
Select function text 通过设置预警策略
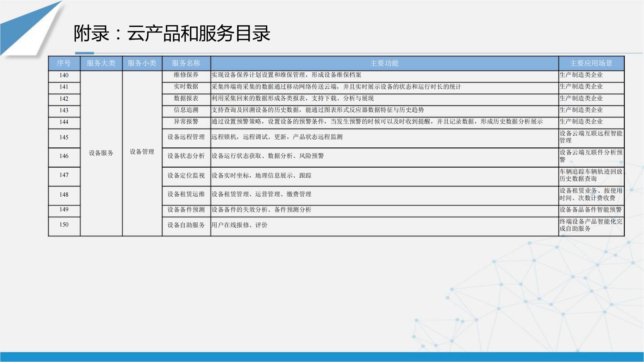tap(237, 122)
